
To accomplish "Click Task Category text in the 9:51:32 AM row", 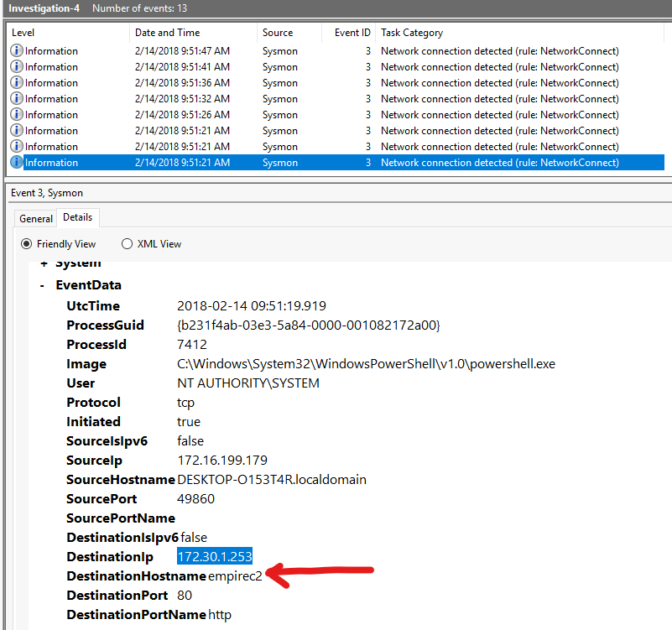I will click(500, 99).
